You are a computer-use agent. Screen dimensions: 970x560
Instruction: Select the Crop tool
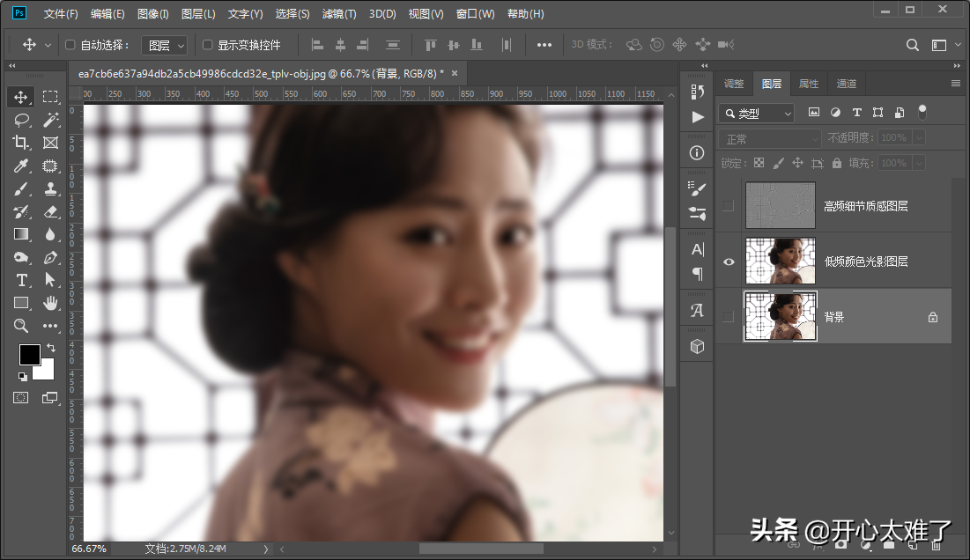tap(21, 143)
